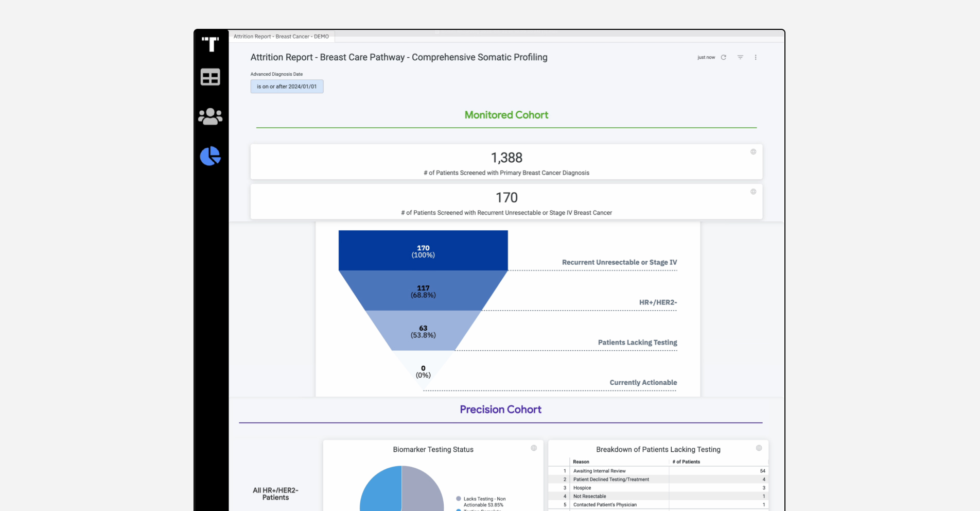Click the 0 (0%) funnel tip segment

pyautogui.click(x=423, y=371)
